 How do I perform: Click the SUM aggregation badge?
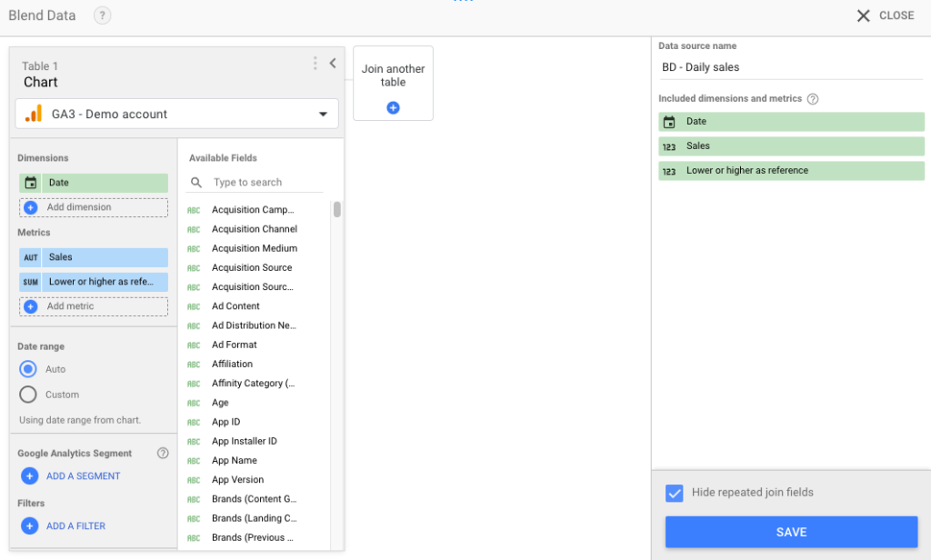tap(30, 282)
